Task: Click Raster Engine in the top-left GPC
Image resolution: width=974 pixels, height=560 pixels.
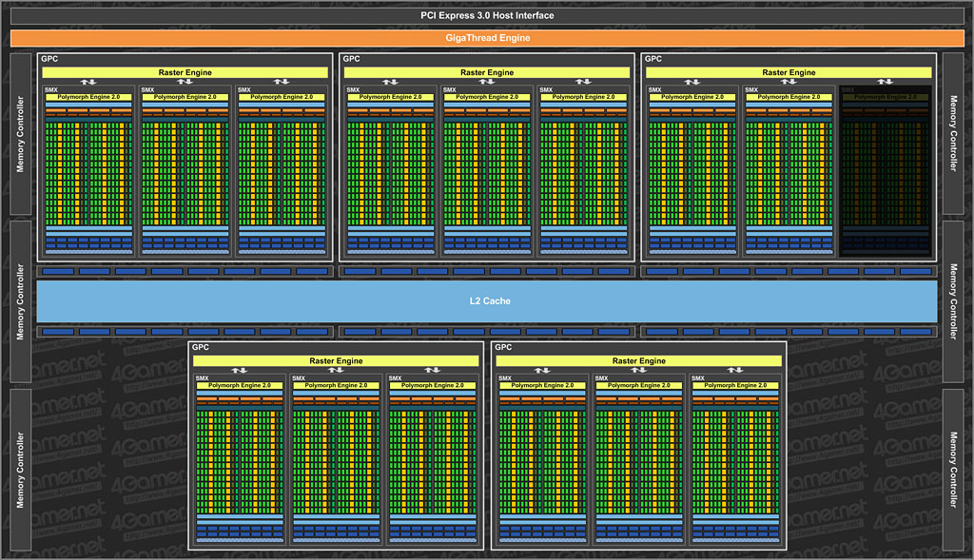Action: click(185, 72)
